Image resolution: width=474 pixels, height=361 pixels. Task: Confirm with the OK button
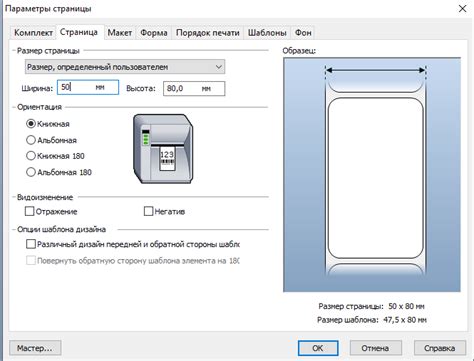pyautogui.click(x=318, y=348)
